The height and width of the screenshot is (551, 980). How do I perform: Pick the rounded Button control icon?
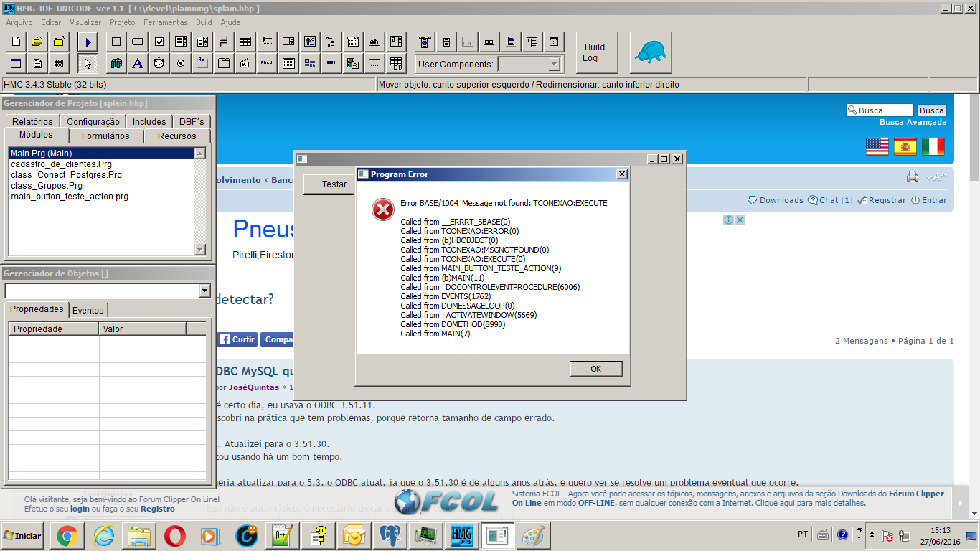point(138,42)
